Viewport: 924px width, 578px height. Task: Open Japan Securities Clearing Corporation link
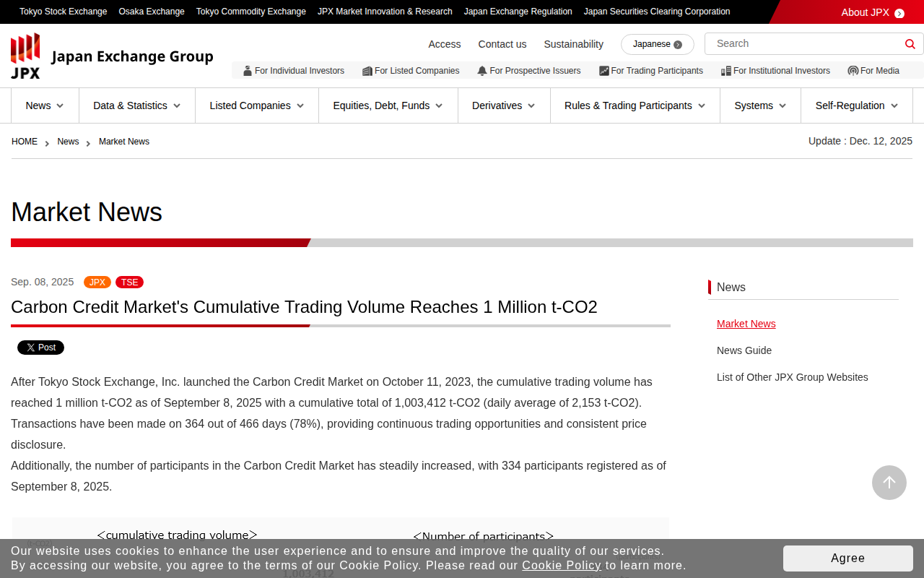[657, 12]
